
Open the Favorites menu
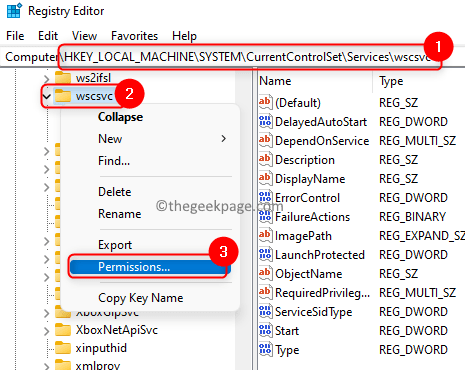(134, 36)
